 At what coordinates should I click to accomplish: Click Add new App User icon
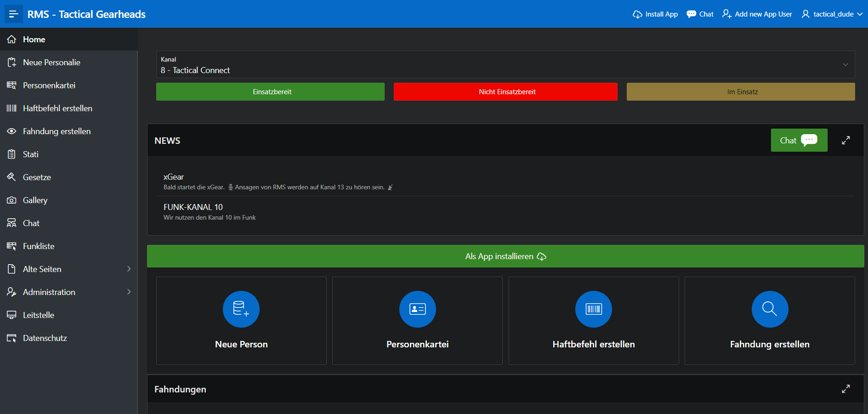[x=726, y=14]
